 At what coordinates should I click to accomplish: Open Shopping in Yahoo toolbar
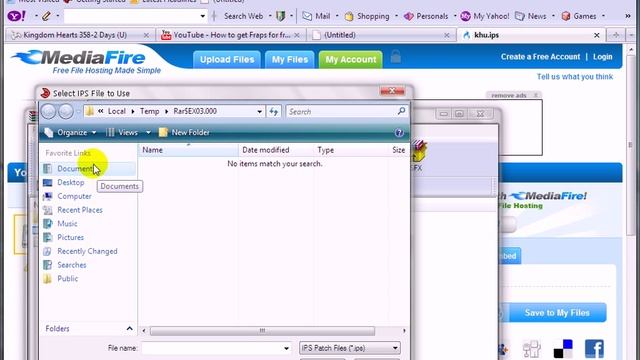tap(367, 16)
